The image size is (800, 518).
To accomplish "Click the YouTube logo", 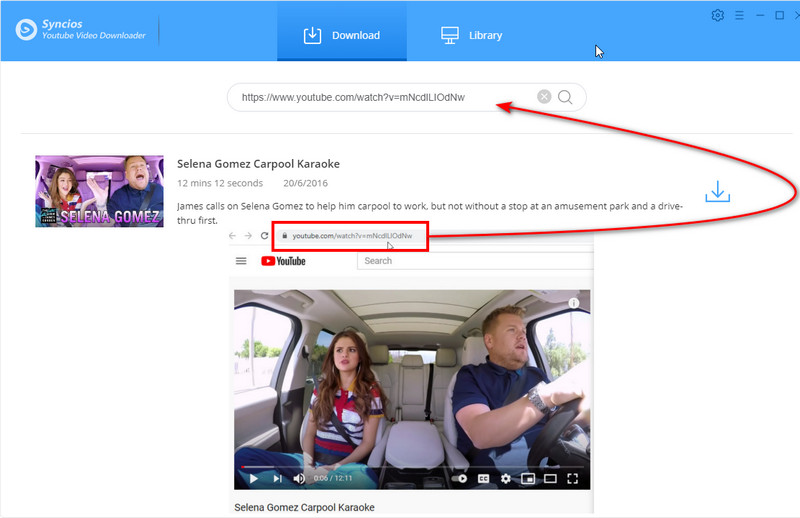I will click(x=283, y=261).
